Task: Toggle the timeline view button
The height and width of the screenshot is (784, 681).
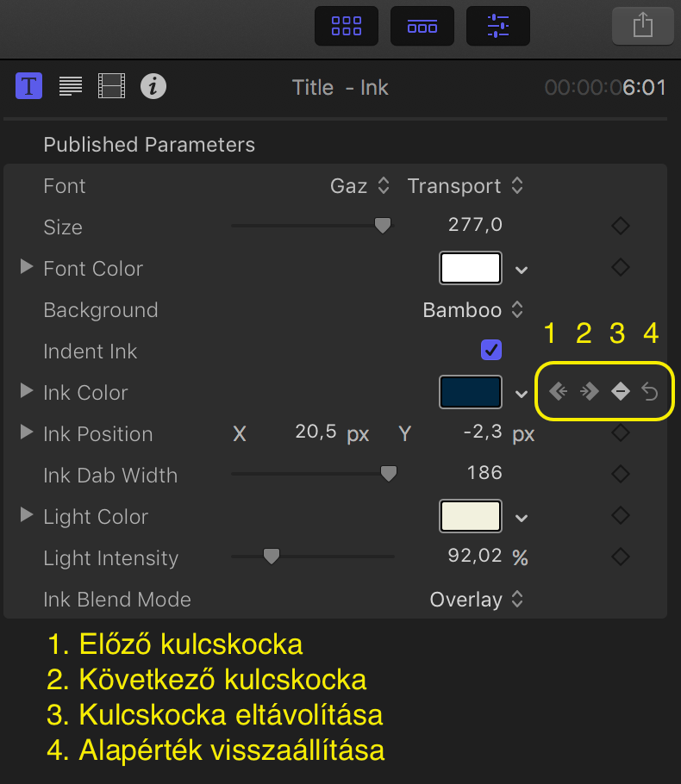Action: pyautogui.click(x=422, y=26)
